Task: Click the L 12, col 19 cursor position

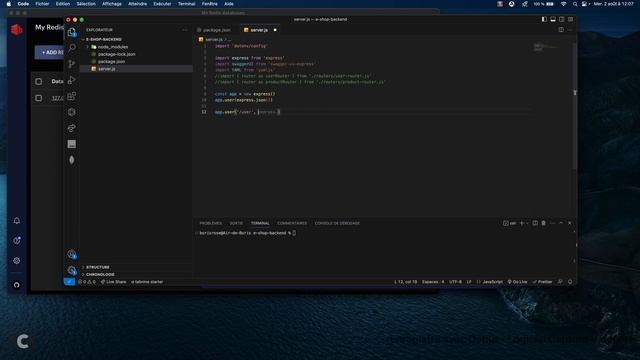Action: [405, 282]
